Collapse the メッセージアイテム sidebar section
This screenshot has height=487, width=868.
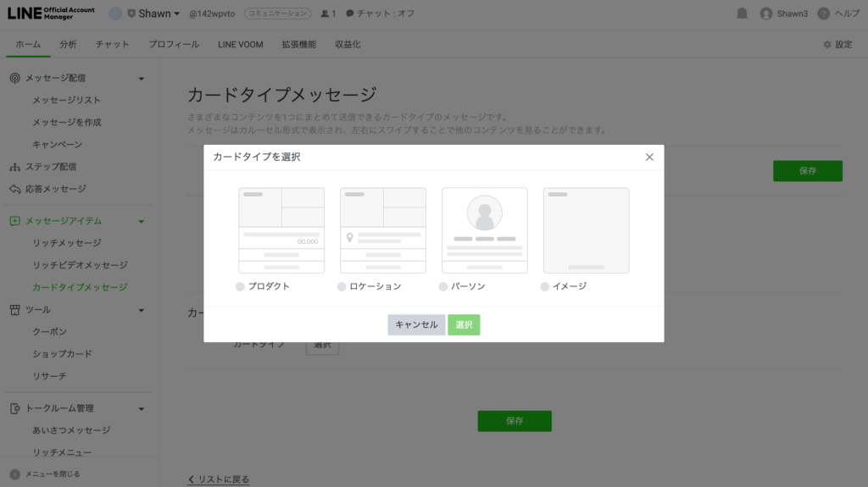142,221
